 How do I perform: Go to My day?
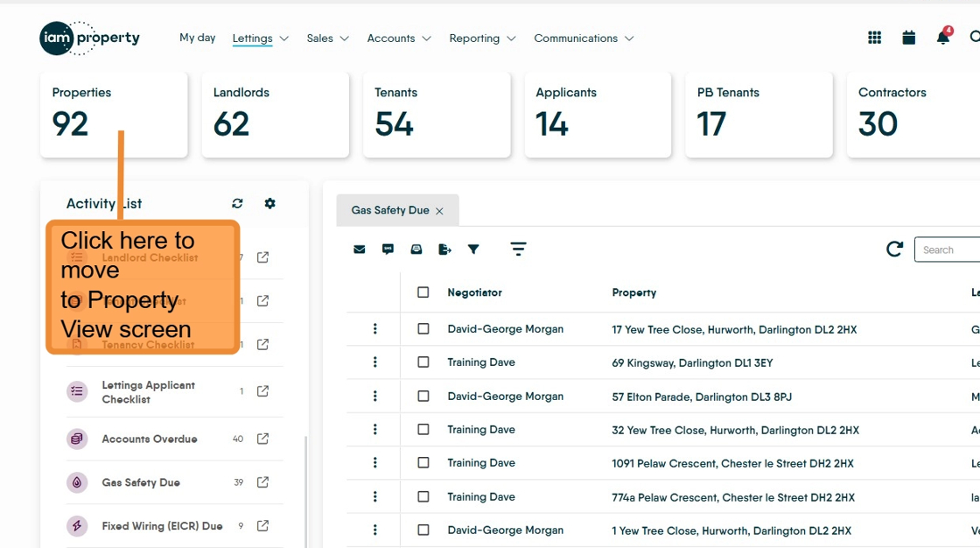[x=197, y=38]
